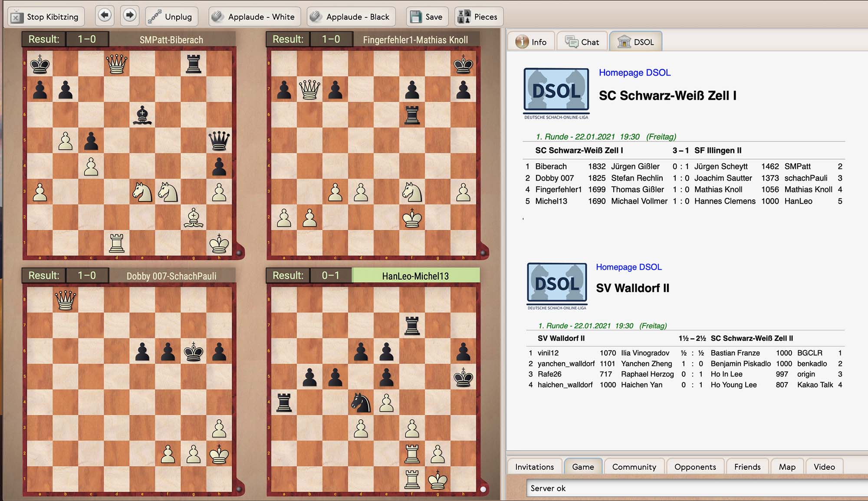
Task: Go to previous board with left arrow
Action: point(104,16)
